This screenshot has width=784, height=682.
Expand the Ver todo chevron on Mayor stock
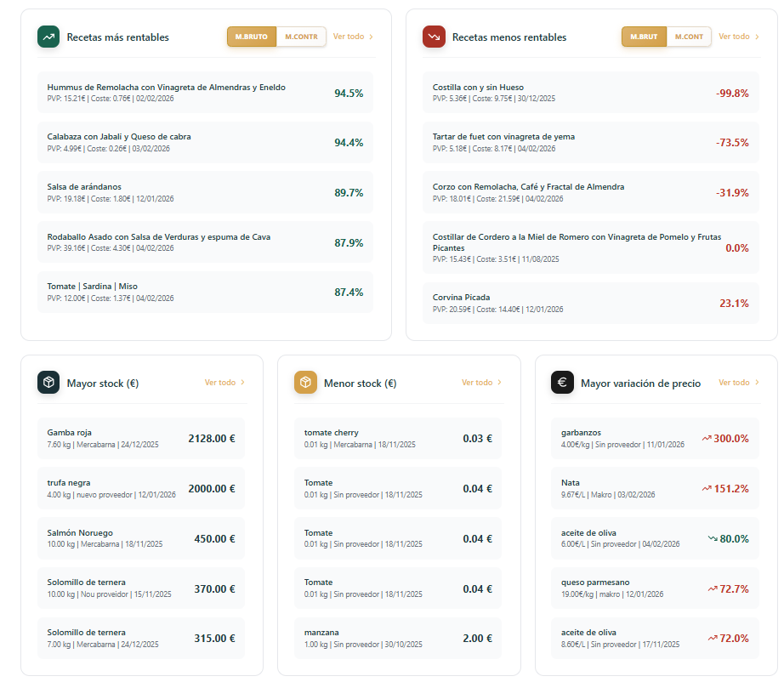(244, 383)
